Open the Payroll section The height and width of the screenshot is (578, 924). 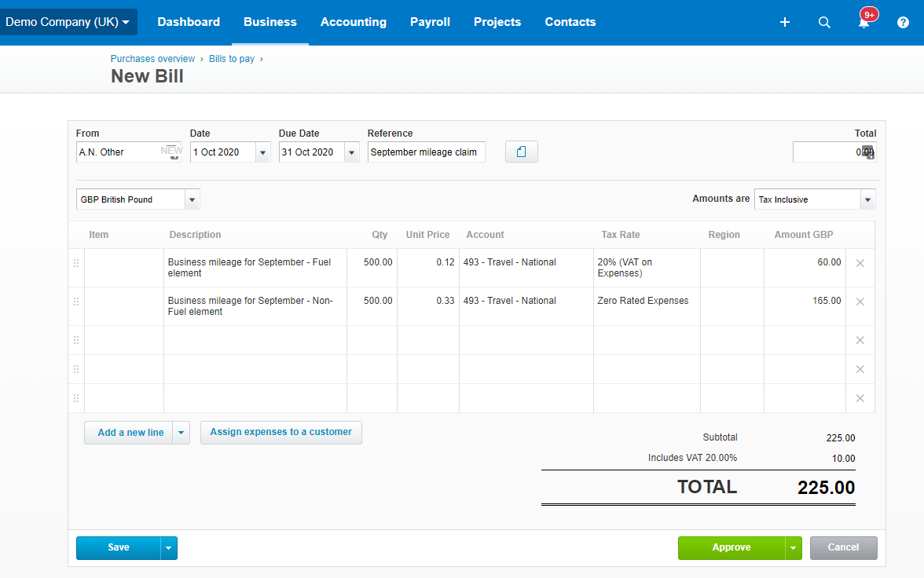tap(430, 22)
